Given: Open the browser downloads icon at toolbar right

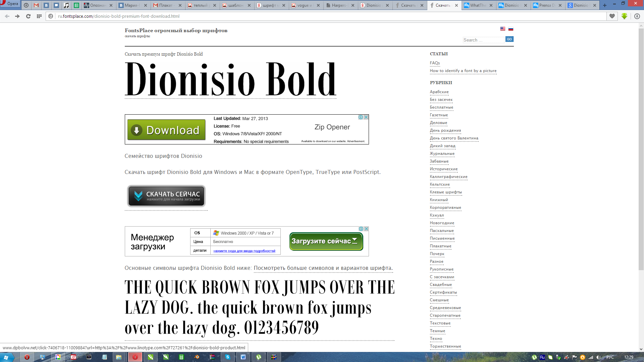Looking at the screenshot, I should pos(637,16).
